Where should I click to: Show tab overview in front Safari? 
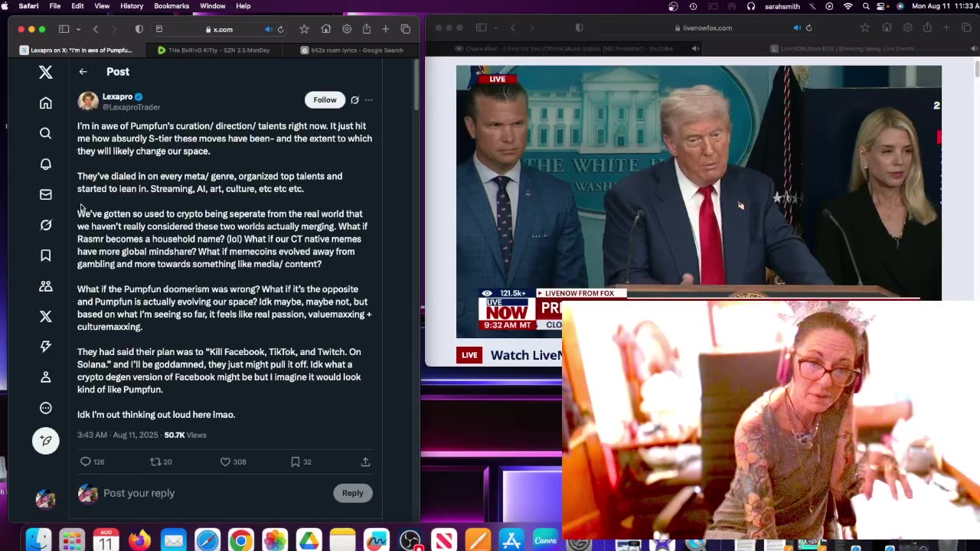[x=406, y=29]
